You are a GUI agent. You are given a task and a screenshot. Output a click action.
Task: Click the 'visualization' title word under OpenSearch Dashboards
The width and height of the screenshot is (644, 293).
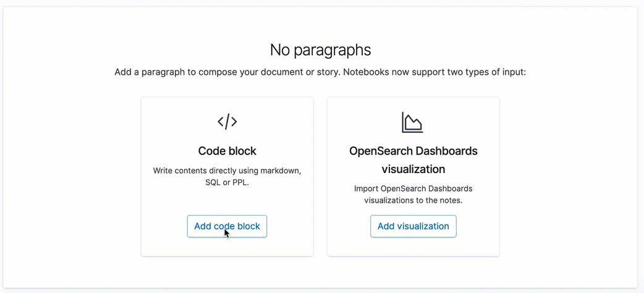pyautogui.click(x=413, y=169)
